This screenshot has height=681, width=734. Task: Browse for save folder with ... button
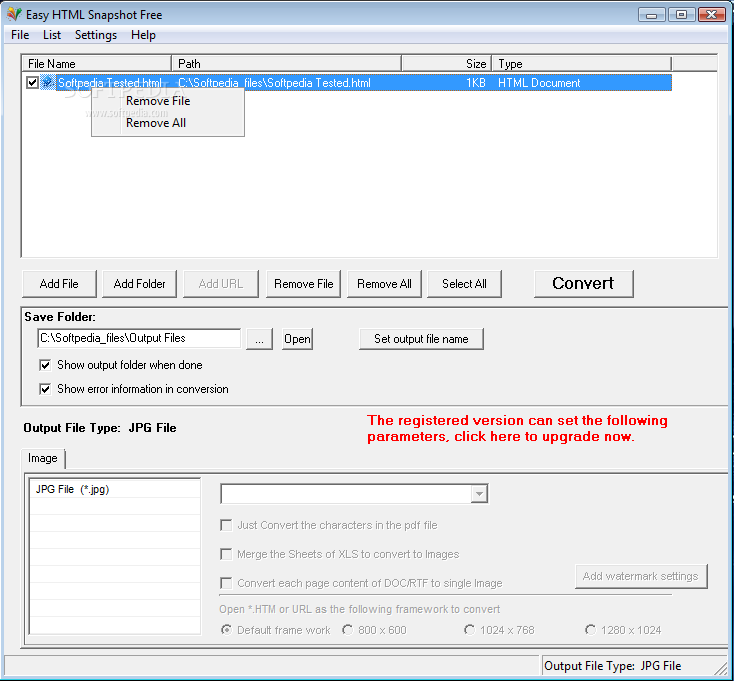[260, 339]
